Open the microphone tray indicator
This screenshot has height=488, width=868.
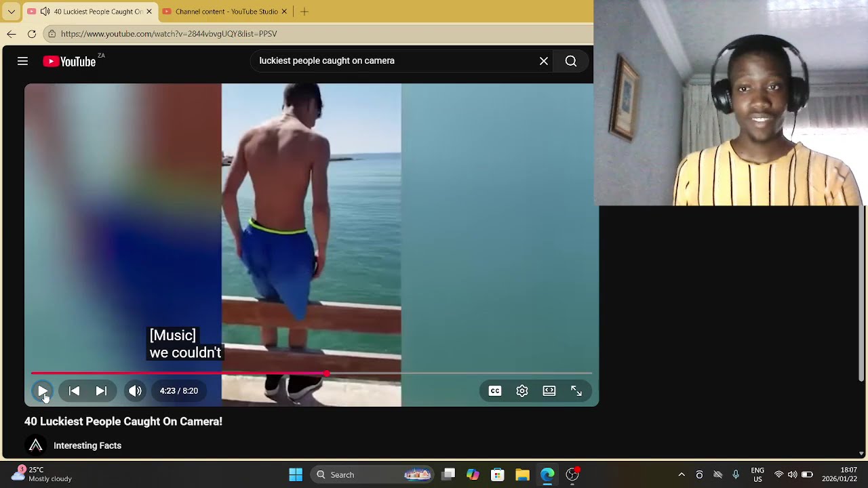click(736, 474)
